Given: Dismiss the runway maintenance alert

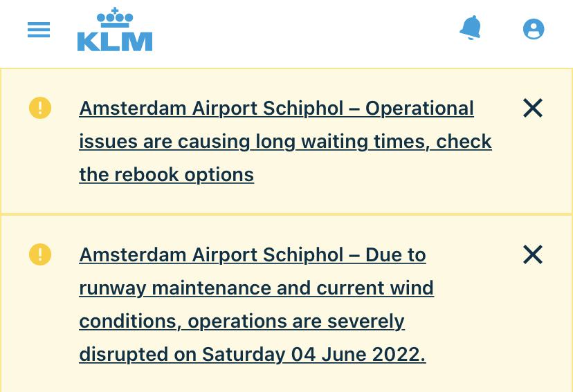Looking at the screenshot, I should [x=533, y=254].
